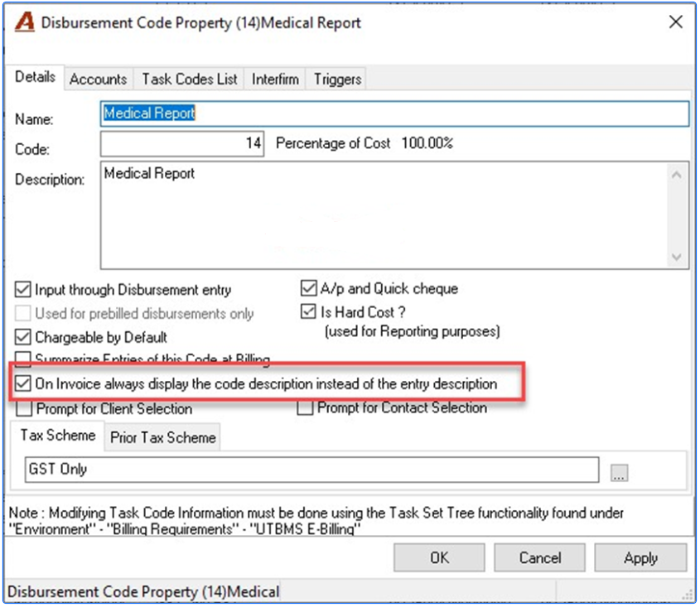
Task: Click the status bar text Disbursement Code Property (14)Medical
Action: coord(143,592)
